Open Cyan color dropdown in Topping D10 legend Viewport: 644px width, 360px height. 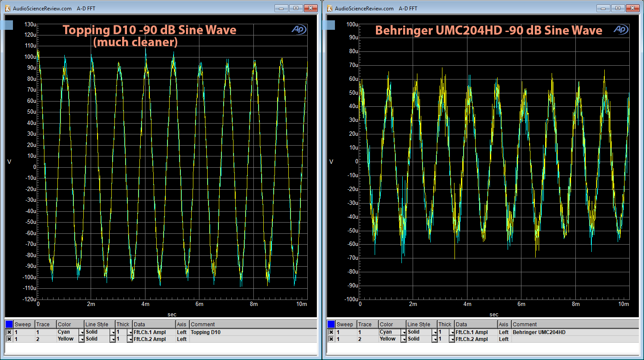tap(81, 332)
